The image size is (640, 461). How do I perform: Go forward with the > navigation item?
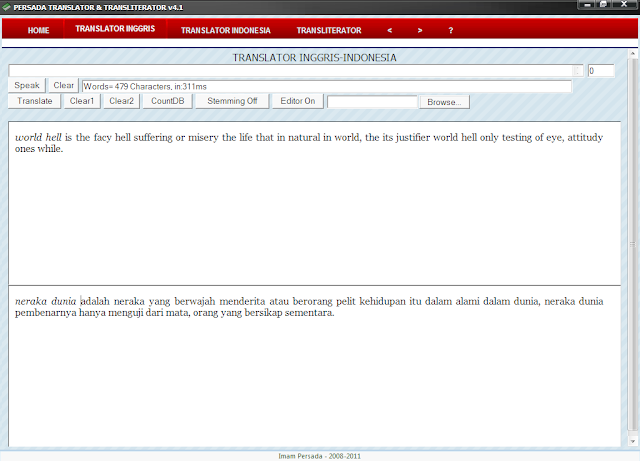point(420,30)
